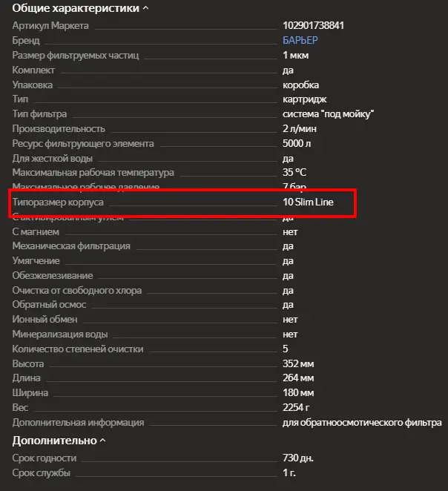Open the БАРЬЕР brand link
Image resolution: width=448 pixels, height=491 pixels.
point(301,41)
